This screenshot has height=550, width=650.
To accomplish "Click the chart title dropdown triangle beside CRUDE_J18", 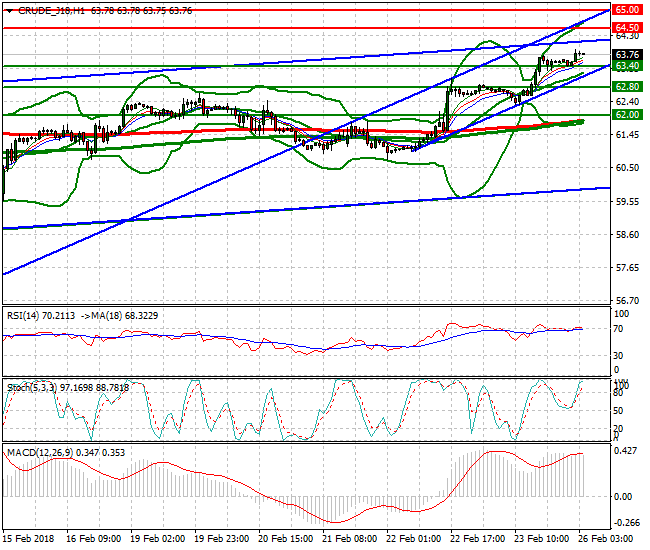I will (x=9, y=11).
